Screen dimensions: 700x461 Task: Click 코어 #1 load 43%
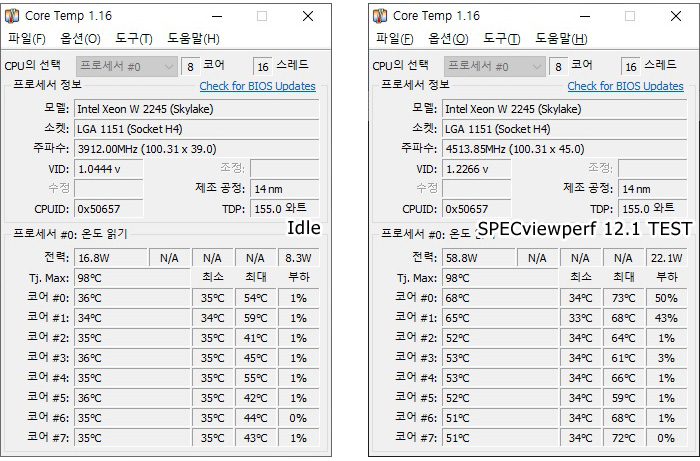pyautogui.click(x=666, y=318)
